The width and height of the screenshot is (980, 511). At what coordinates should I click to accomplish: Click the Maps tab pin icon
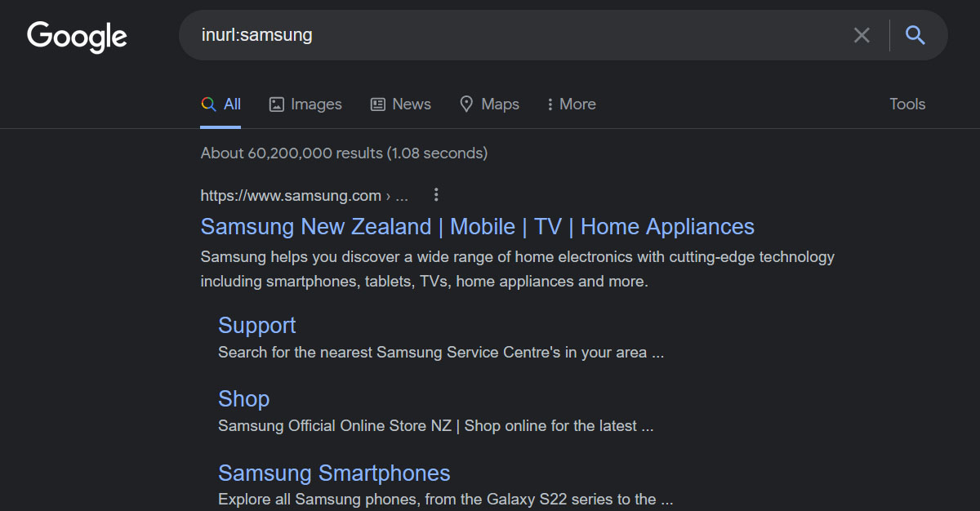pos(466,104)
